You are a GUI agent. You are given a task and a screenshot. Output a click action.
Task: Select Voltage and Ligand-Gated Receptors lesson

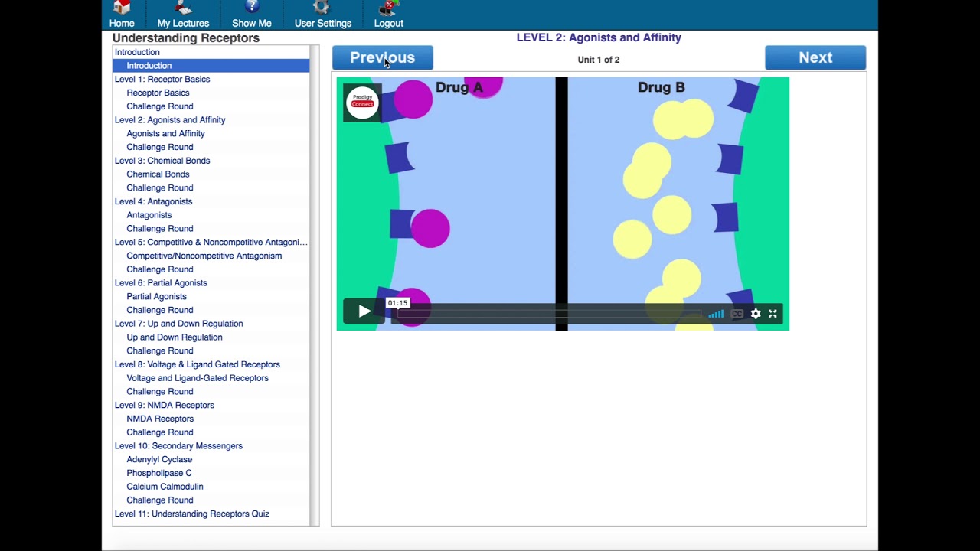click(198, 378)
